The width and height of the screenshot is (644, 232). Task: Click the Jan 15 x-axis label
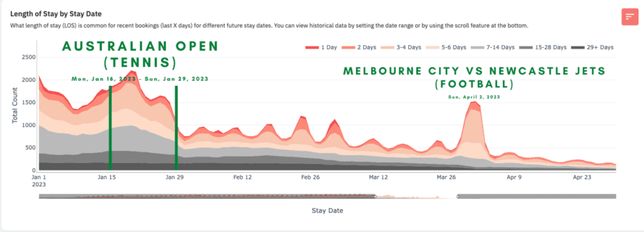tap(107, 177)
